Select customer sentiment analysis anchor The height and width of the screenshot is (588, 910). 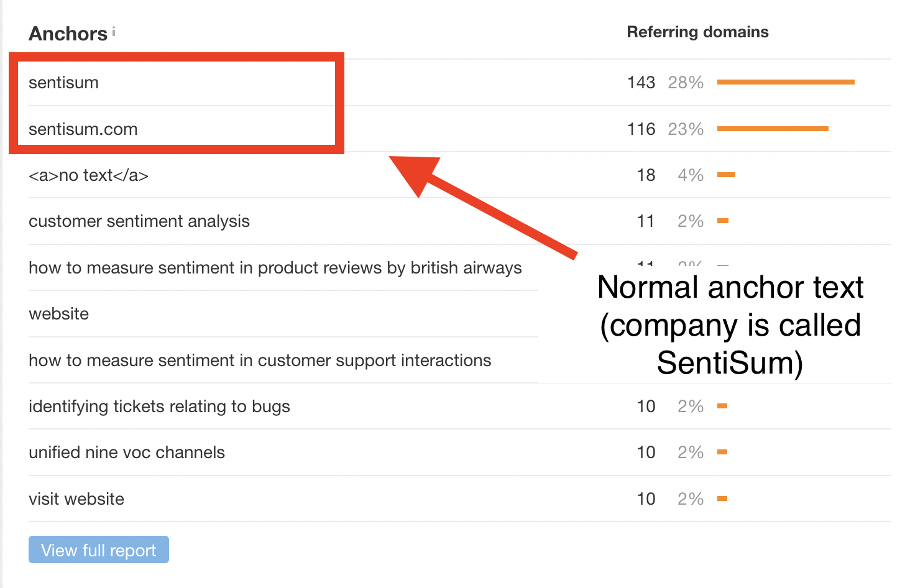coord(139,221)
